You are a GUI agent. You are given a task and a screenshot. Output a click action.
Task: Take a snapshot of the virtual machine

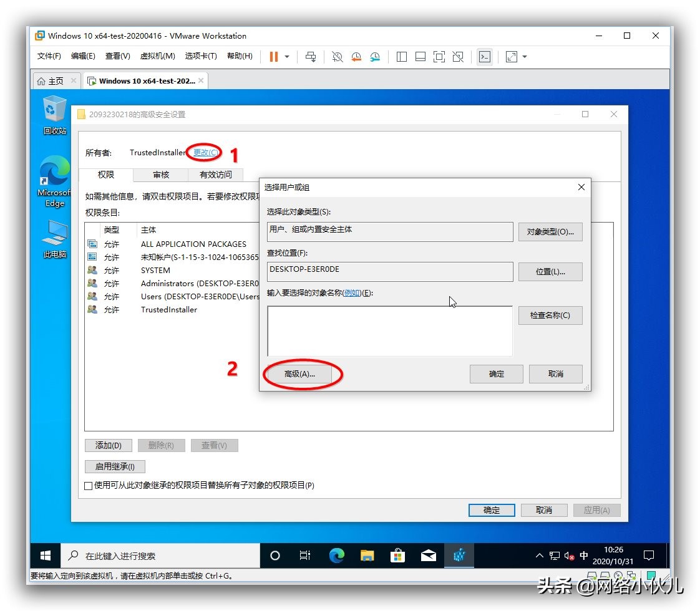tap(337, 57)
